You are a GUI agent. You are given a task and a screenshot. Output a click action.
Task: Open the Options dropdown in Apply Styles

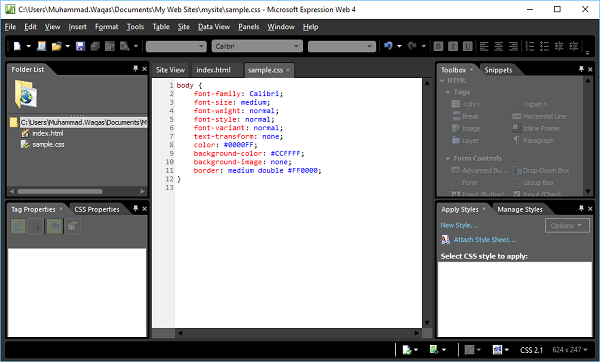(x=566, y=225)
